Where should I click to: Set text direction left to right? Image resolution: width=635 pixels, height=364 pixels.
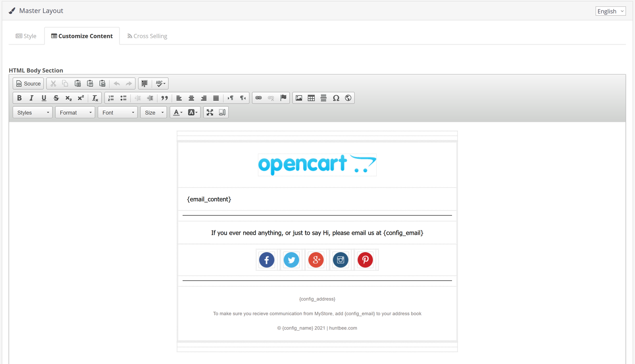230,98
